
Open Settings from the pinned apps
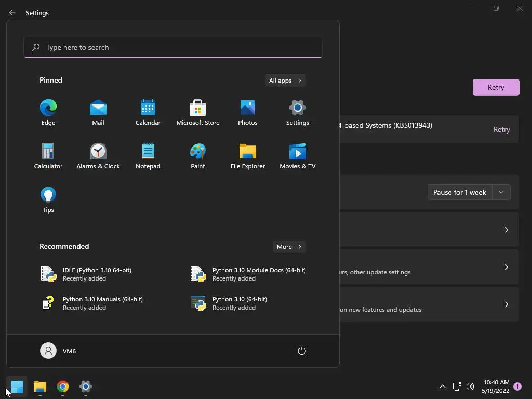coord(298,113)
